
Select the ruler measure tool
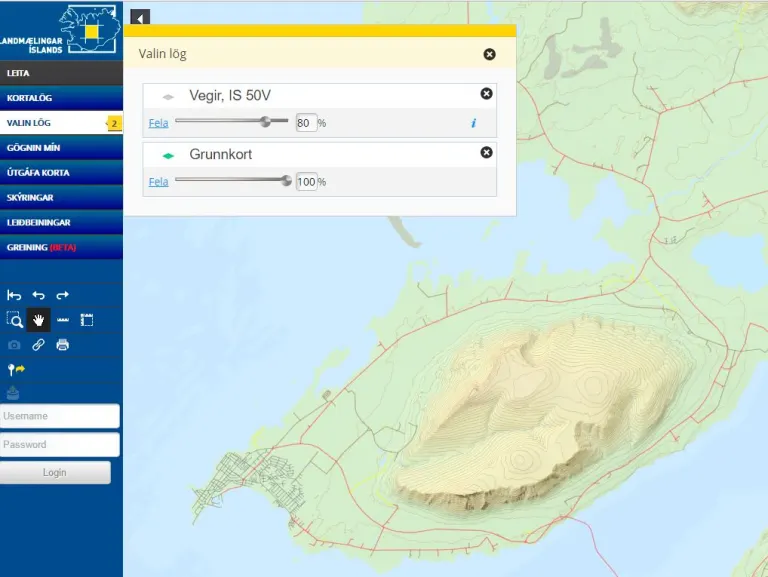63,320
